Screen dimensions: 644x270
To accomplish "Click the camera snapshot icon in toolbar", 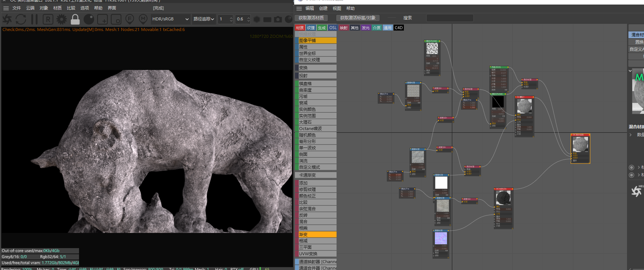I will (278, 19).
